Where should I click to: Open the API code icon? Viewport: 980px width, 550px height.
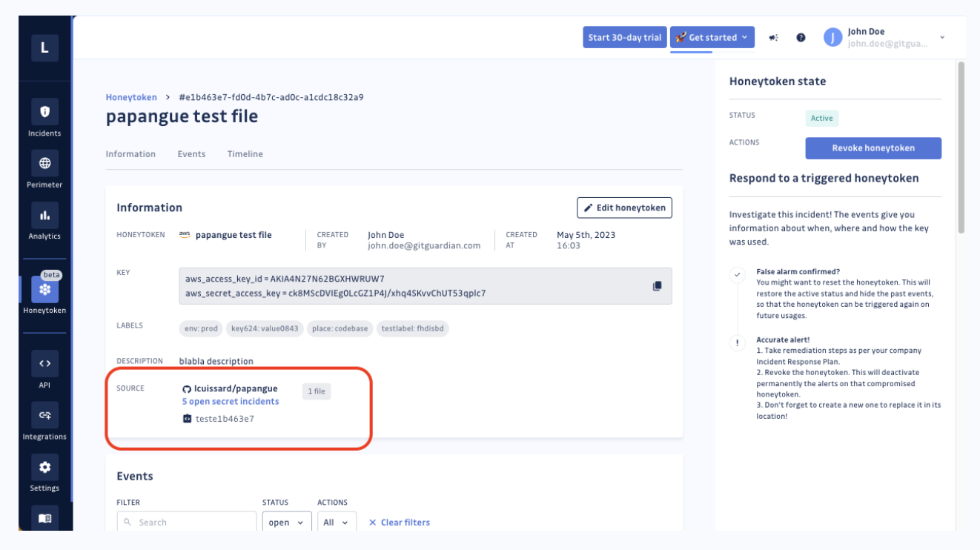[x=44, y=363]
